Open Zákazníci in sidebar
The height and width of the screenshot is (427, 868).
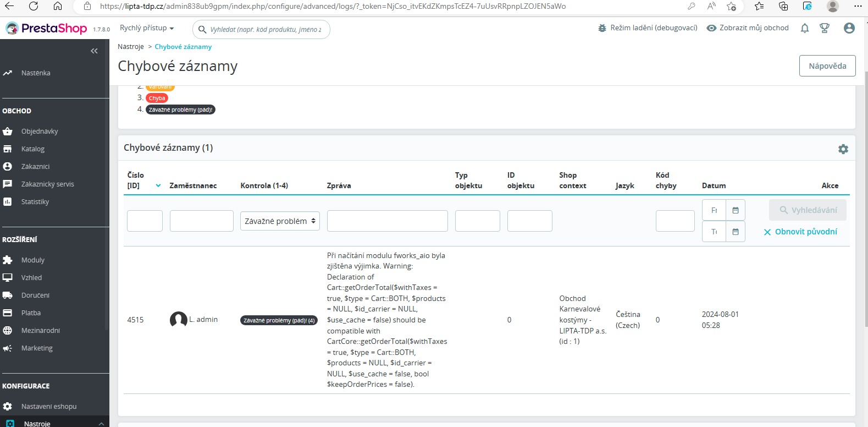click(35, 166)
